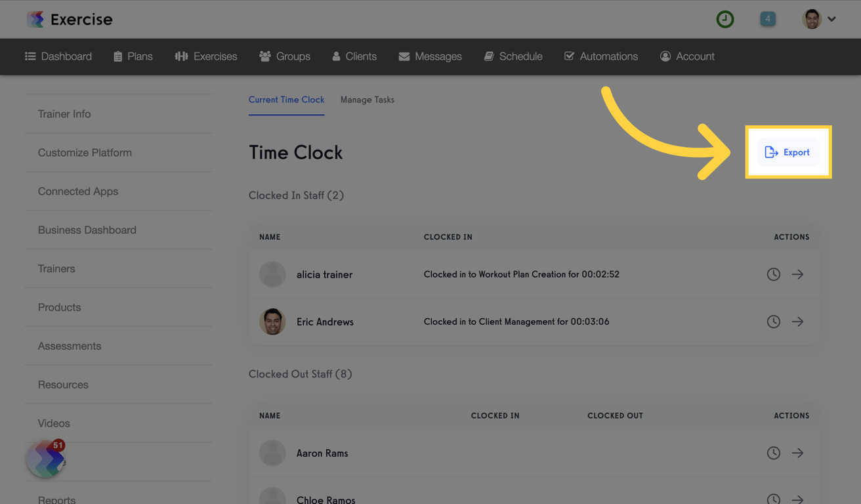Click the clock icon for Eric Andrews

point(774,322)
